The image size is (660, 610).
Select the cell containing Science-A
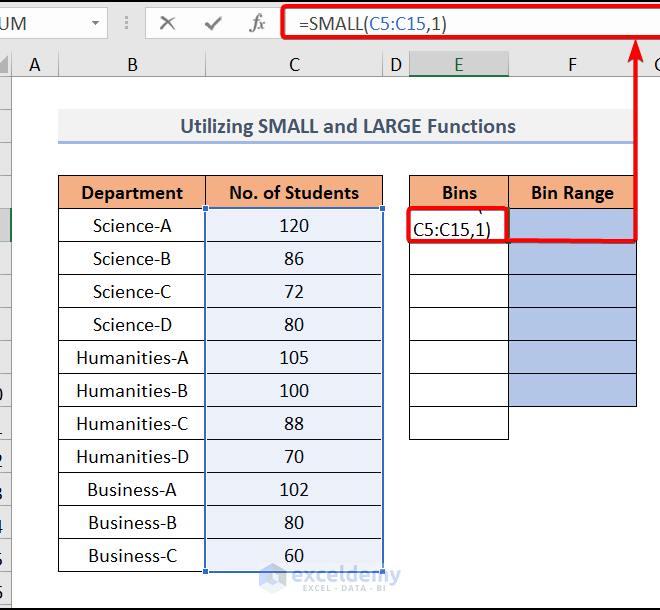click(132, 226)
